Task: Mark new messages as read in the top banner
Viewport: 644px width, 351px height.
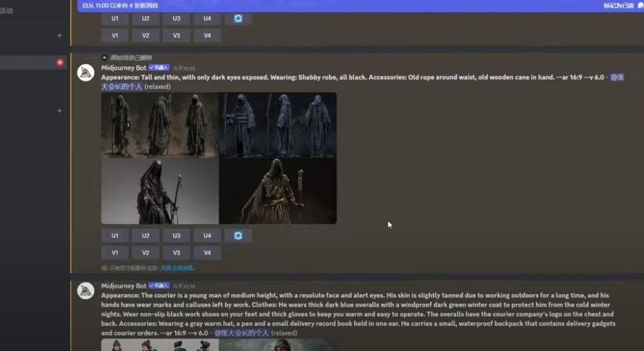Action: (x=619, y=6)
